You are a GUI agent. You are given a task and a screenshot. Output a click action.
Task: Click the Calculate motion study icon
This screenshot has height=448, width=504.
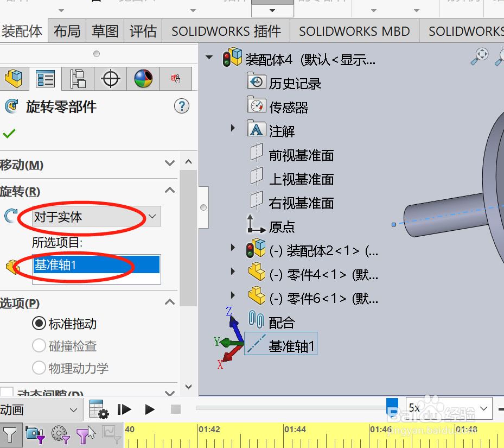pyautogui.click(x=99, y=409)
